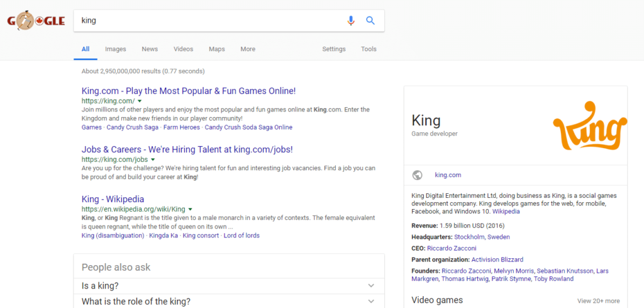Open the Jobs & Careers result
The width and height of the screenshot is (644, 308).
pyautogui.click(x=187, y=149)
